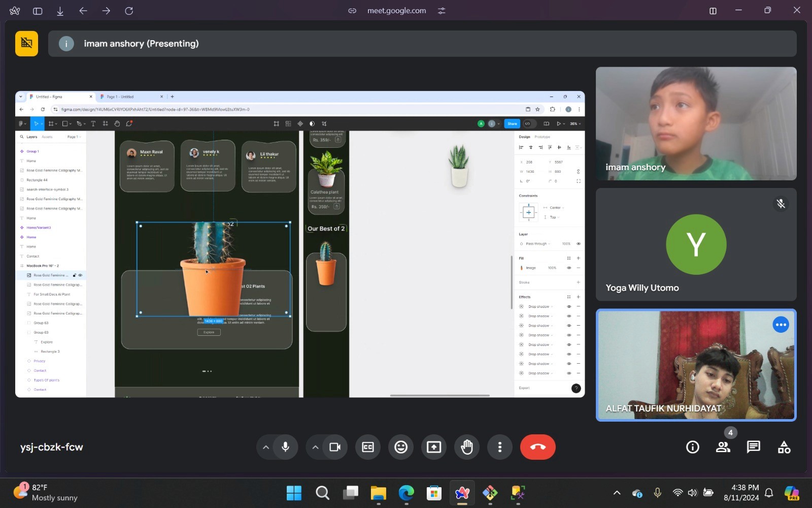Open Windows Start menu
Viewport: 812px width, 508px height.
coord(294,493)
